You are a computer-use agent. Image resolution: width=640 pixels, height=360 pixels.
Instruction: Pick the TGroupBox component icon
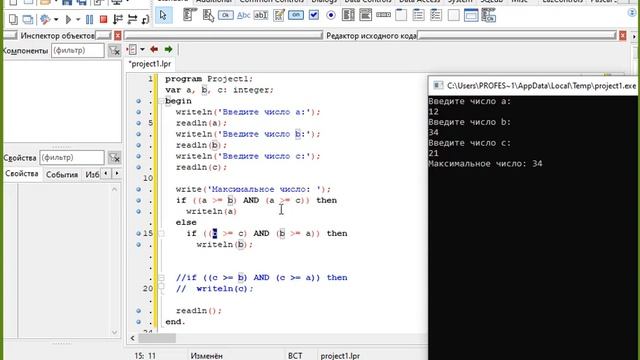pyautogui.click(x=401, y=16)
